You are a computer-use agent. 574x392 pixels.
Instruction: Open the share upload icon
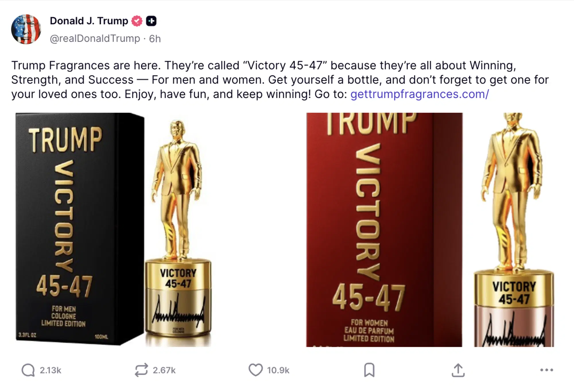click(458, 370)
